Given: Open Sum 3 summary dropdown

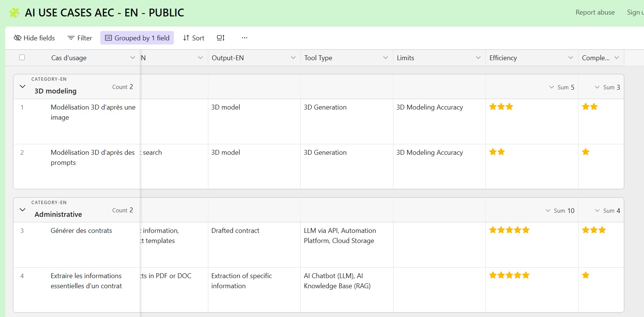Looking at the screenshot, I should click(607, 87).
